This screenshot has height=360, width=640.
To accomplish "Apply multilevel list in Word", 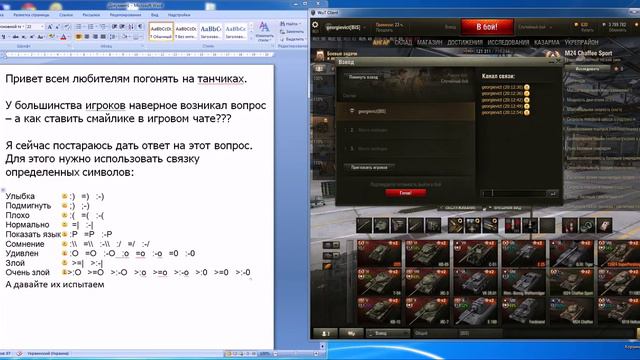I will pos(103,27).
